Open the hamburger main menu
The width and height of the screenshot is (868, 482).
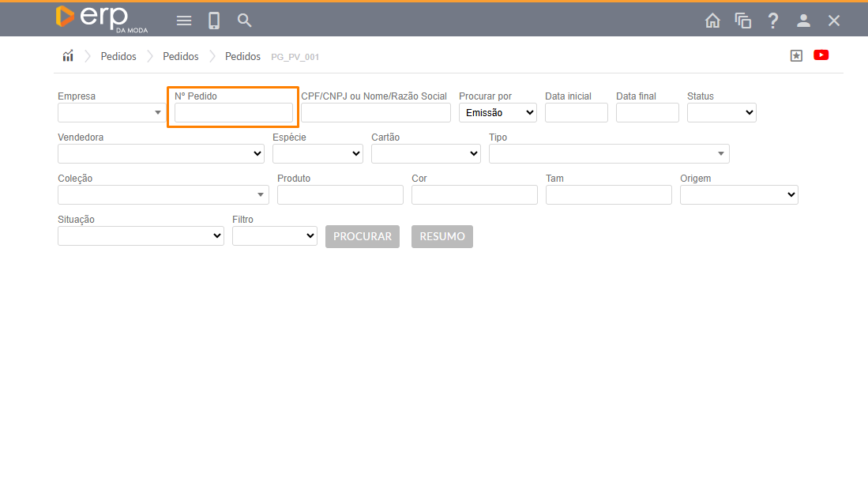pos(184,21)
